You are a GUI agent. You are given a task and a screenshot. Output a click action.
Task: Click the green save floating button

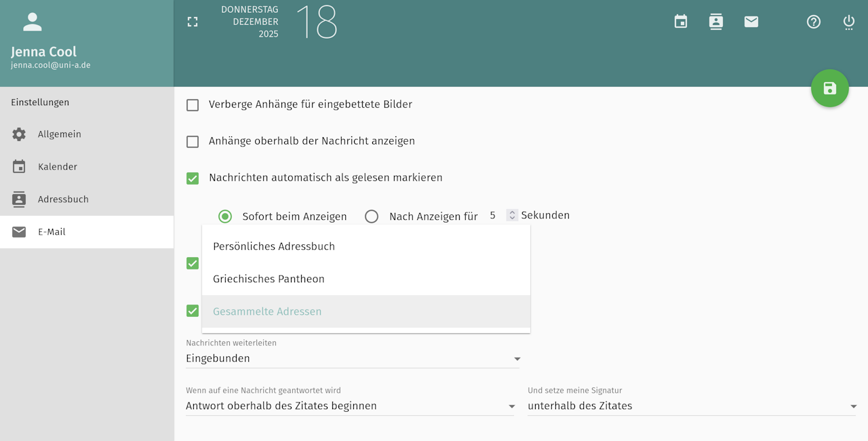pyautogui.click(x=829, y=88)
